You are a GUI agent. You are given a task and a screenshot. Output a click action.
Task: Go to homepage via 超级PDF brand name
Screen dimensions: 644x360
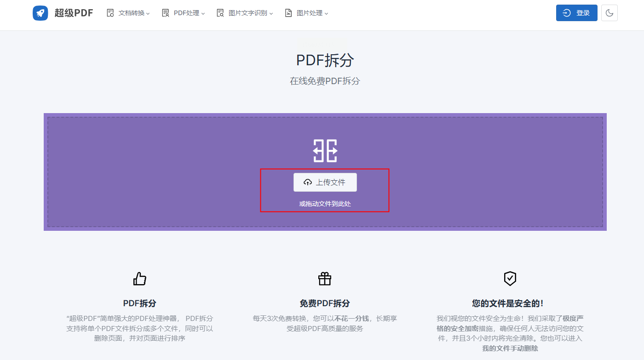click(74, 13)
